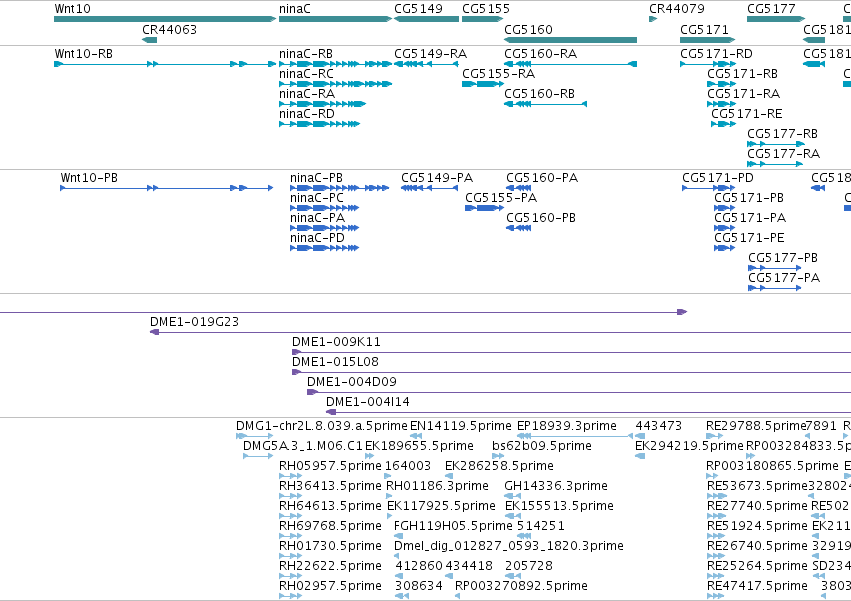Image resolution: width=851 pixels, height=601 pixels.
Task: Select the CG5177-RA transcript label
Action: pos(783,154)
